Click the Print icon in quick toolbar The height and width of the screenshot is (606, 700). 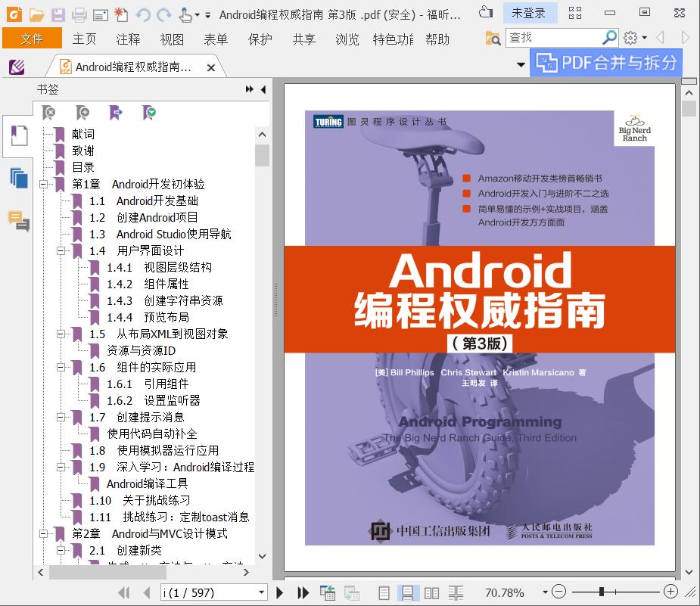pos(79,14)
